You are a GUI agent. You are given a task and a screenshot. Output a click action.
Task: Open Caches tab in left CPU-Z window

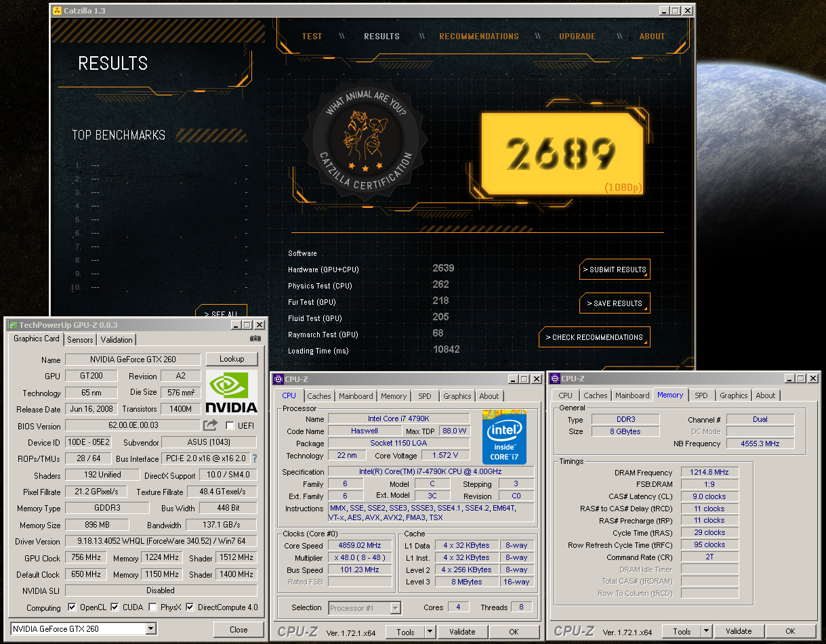click(319, 396)
